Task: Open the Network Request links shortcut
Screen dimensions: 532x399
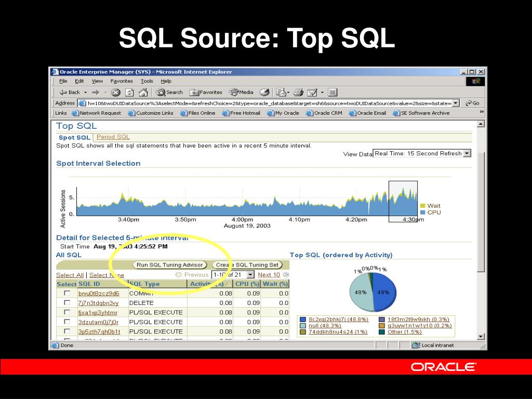Action: (x=96, y=113)
